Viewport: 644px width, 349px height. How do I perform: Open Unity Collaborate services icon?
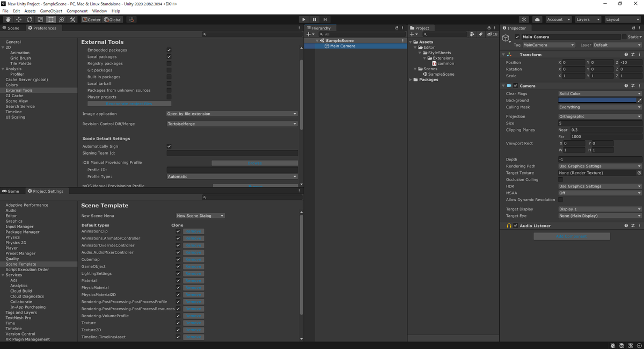(524, 19)
